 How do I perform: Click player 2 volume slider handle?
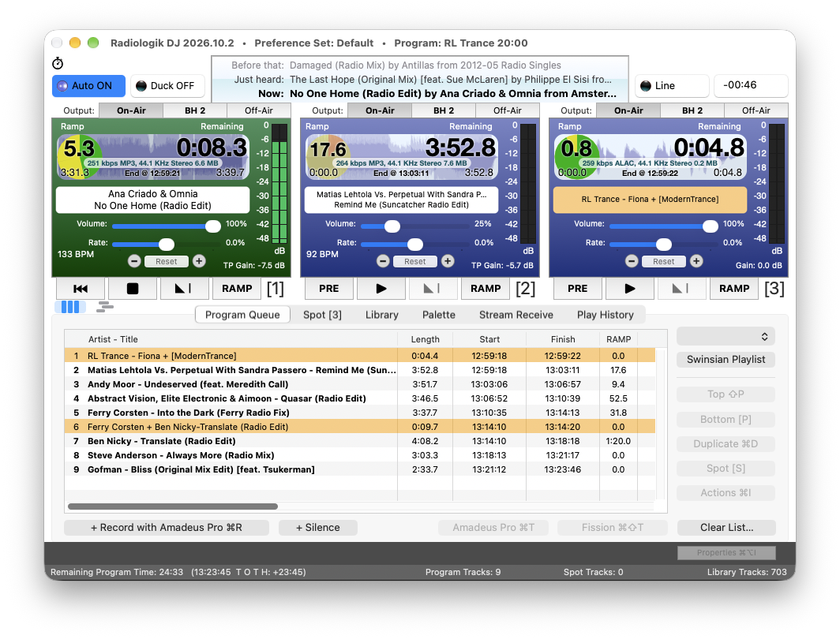[392, 226]
